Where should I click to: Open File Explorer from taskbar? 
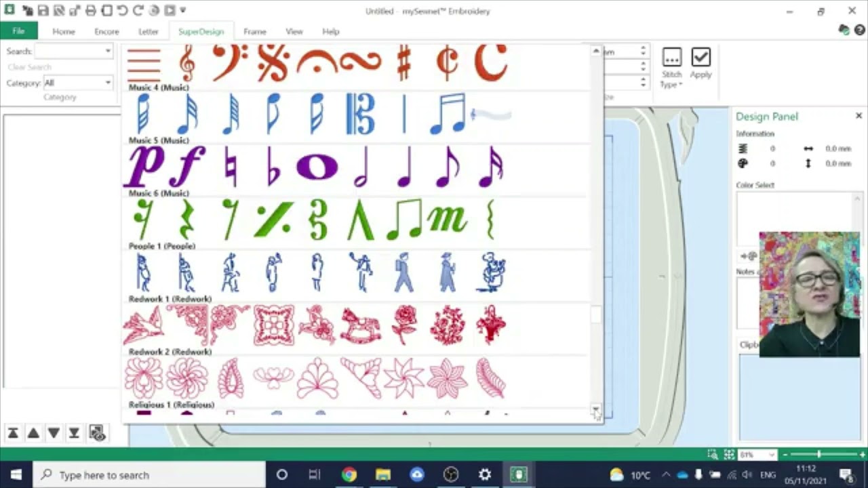tap(383, 474)
